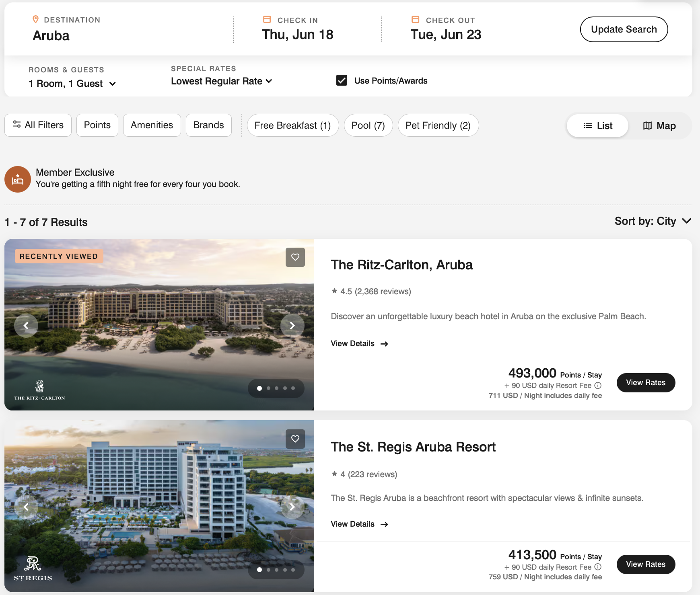The height and width of the screenshot is (595, 700).
Task: Switch to Map view
Action: (x=659, y=126)
